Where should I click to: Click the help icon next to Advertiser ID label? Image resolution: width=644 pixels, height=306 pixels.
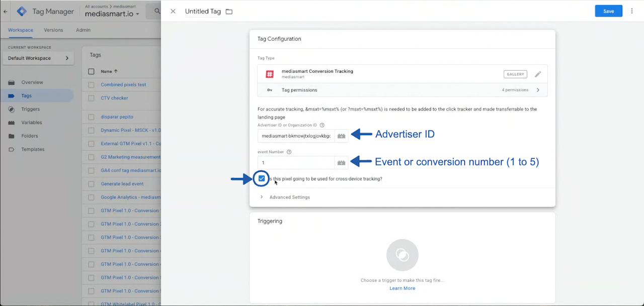[x=322, y=125]
